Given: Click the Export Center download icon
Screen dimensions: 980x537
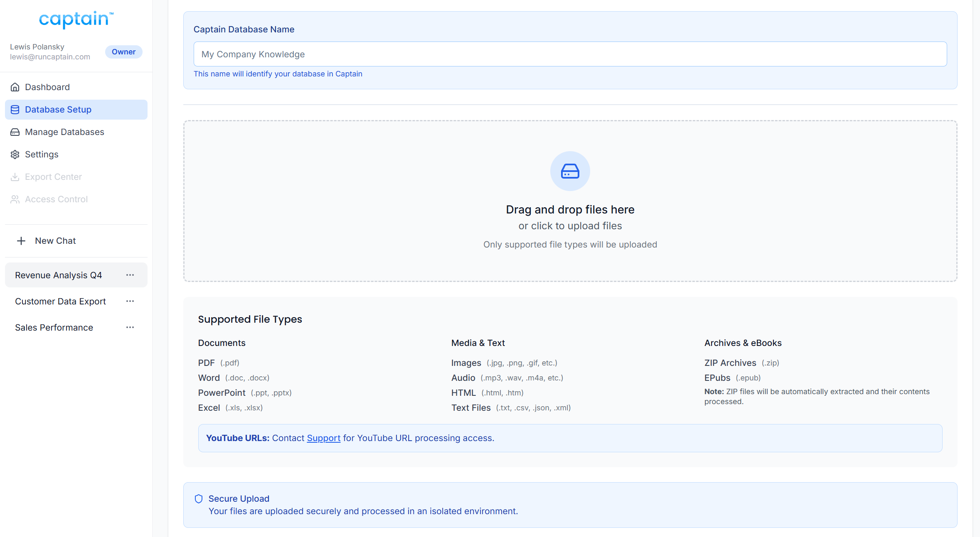Looking at the screenshot, I should 15,177.
